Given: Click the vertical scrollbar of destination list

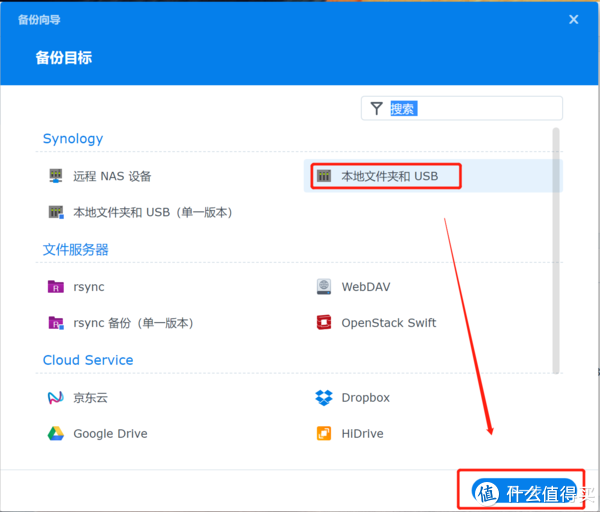Looking at the screenshot, I should point(556,251).
